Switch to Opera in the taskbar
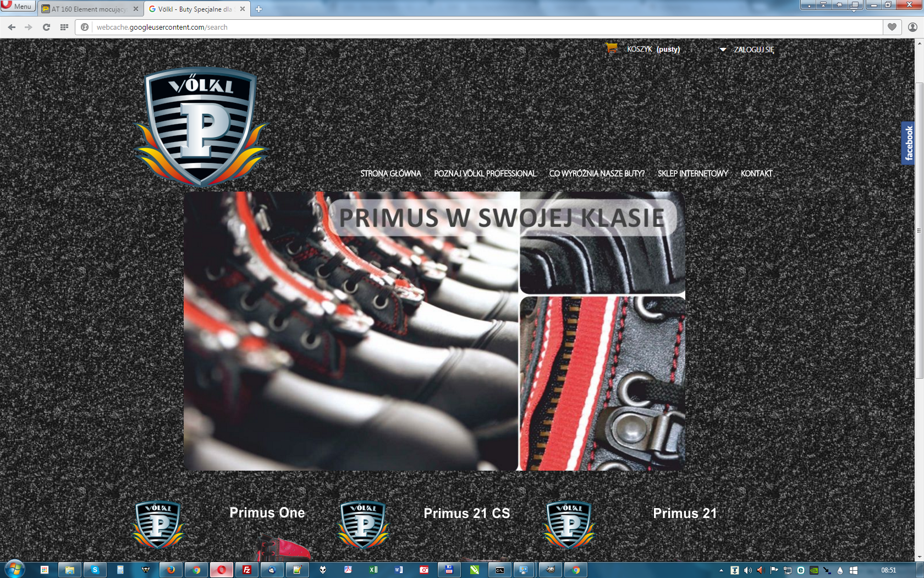The height and width of the screenshot is (578, 924). pyautogui.click(x=221, y=570)
